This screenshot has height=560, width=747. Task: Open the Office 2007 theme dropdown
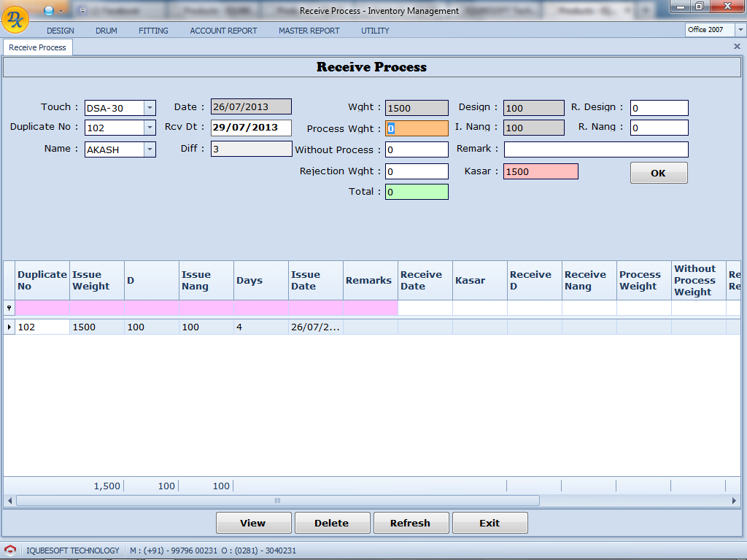click(740, 30)
